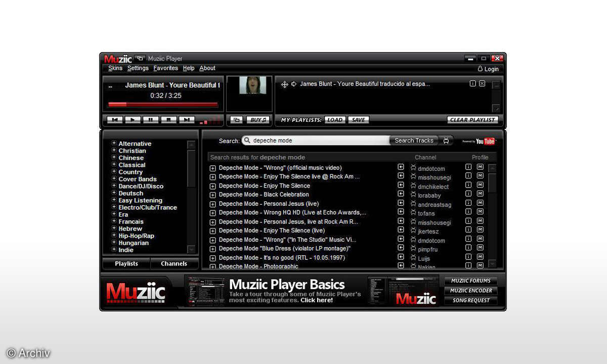The image size is (607, 364).
Task: Click the TV channel search icon
Action: (x=446, y=141)
